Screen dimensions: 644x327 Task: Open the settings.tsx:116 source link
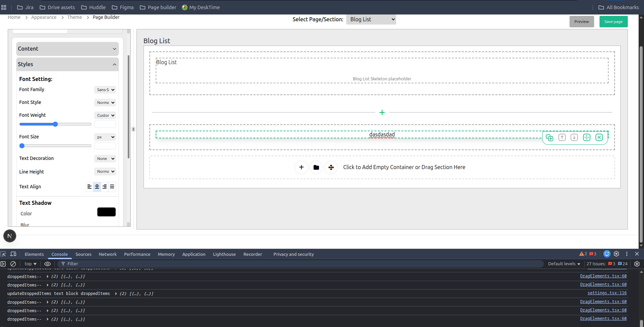tap(607, 293)
